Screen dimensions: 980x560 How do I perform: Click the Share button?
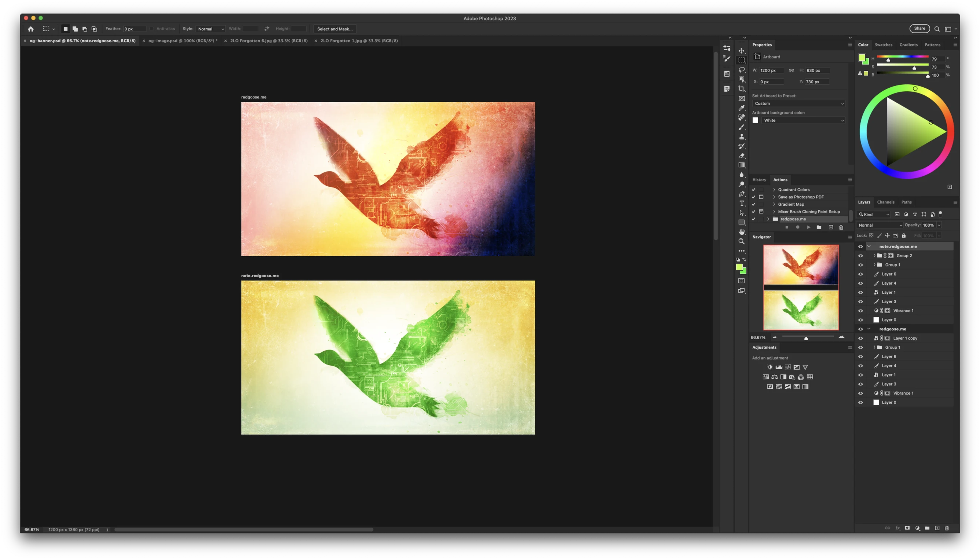(919, 29)
